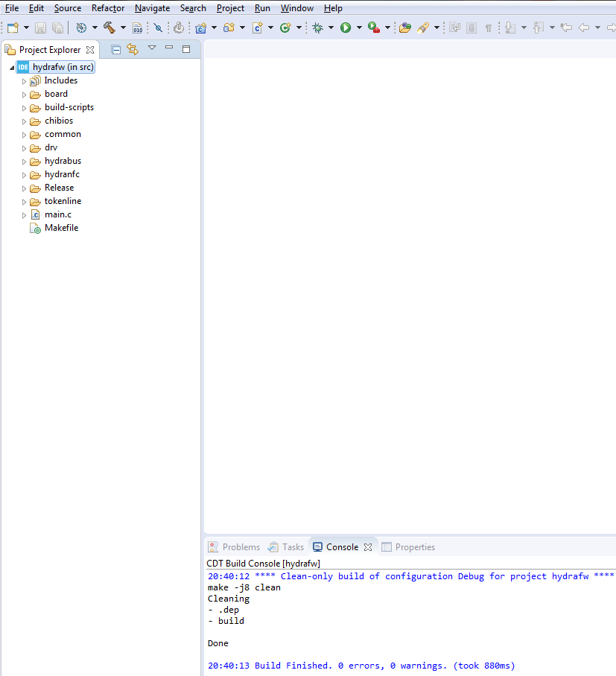Toggle Link with Editor in Project Explorer
616x676 pixels.
click(133, 50)
